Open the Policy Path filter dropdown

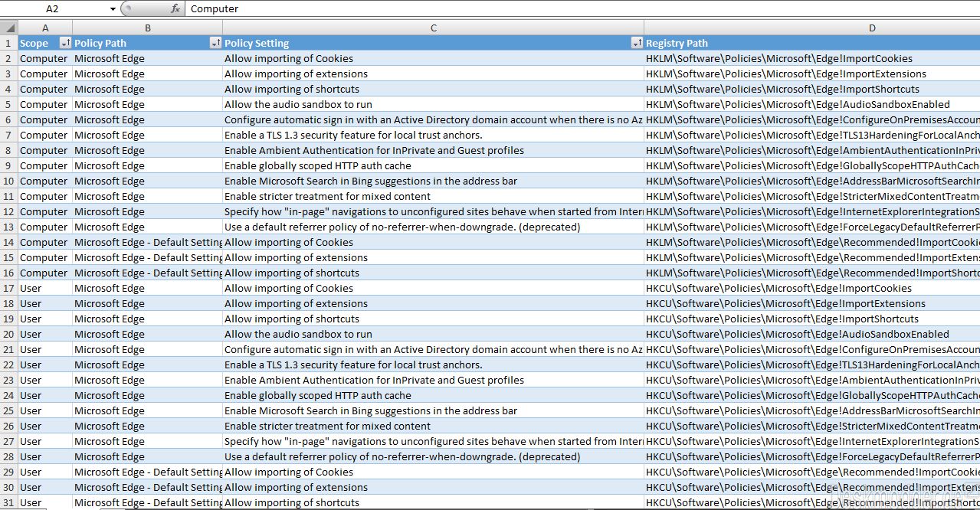[215, 44]
